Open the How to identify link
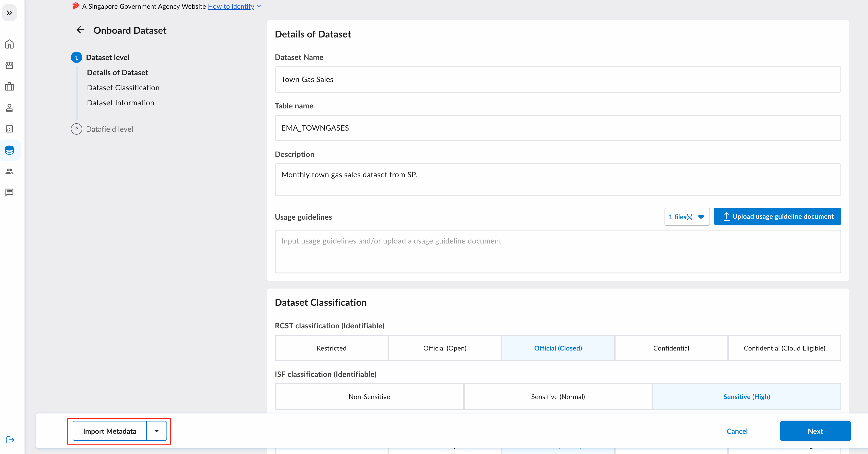This screenshot has height=454, width=868. tap(231, 6)
